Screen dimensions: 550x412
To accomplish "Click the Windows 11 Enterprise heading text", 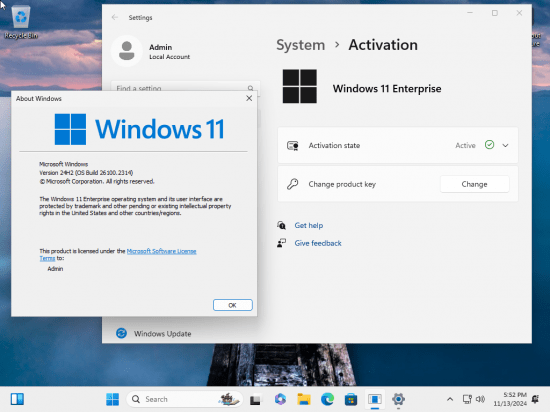I will pos(387,89).
